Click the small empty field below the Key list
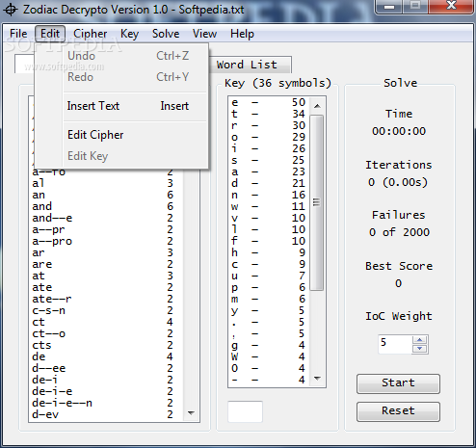Viewport: 476px width, 448px height. (x=245, y=411)
